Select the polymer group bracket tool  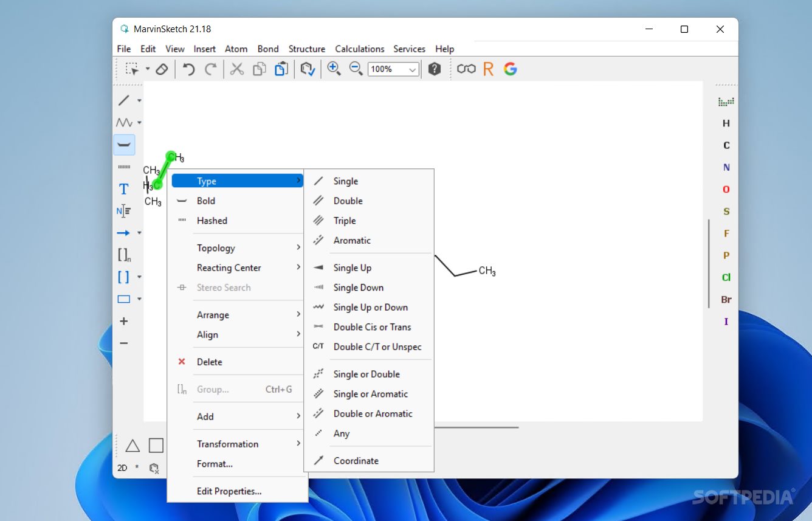coord(123,255)
